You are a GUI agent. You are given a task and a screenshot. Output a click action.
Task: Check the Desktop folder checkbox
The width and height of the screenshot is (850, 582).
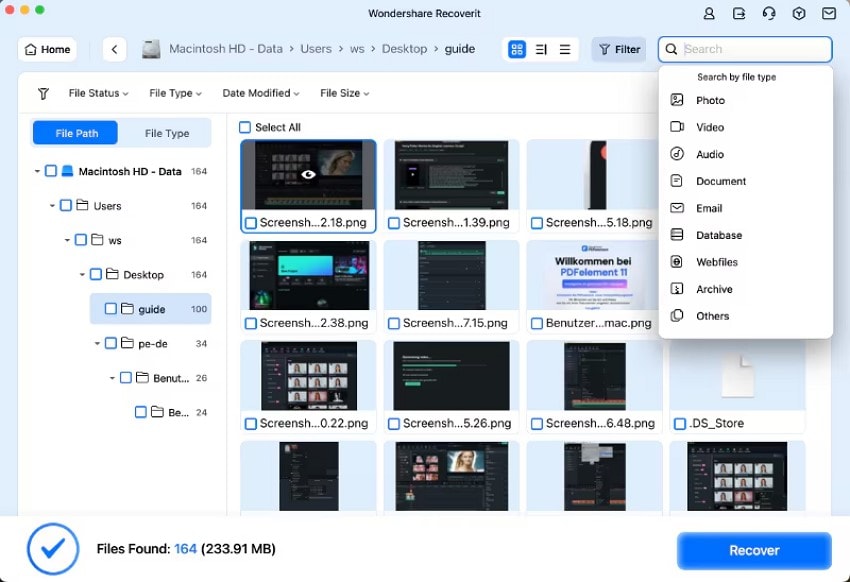coord(96,275)
